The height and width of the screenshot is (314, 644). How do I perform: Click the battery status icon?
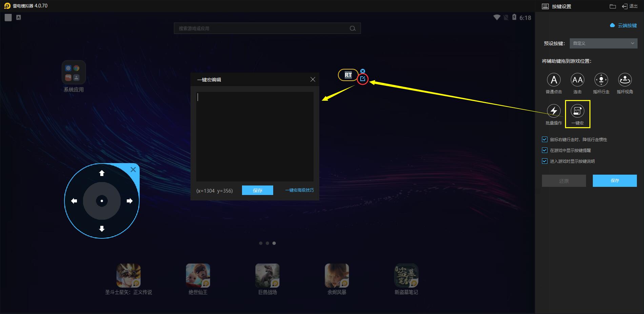pyautogui.click(x=514, y=17)
